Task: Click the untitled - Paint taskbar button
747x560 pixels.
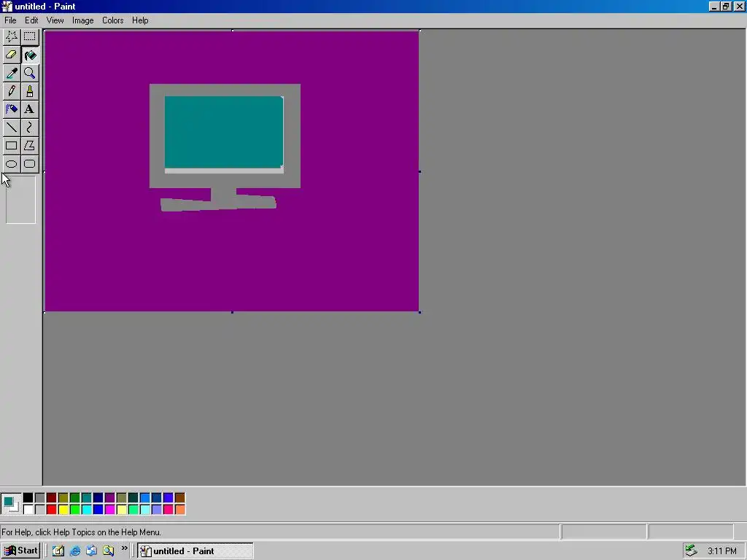Action: (196, 551)
